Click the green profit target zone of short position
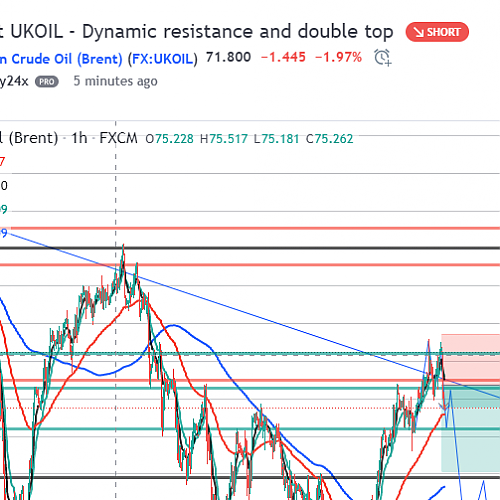This screenshot has height=500, width=500. [471, 428]
